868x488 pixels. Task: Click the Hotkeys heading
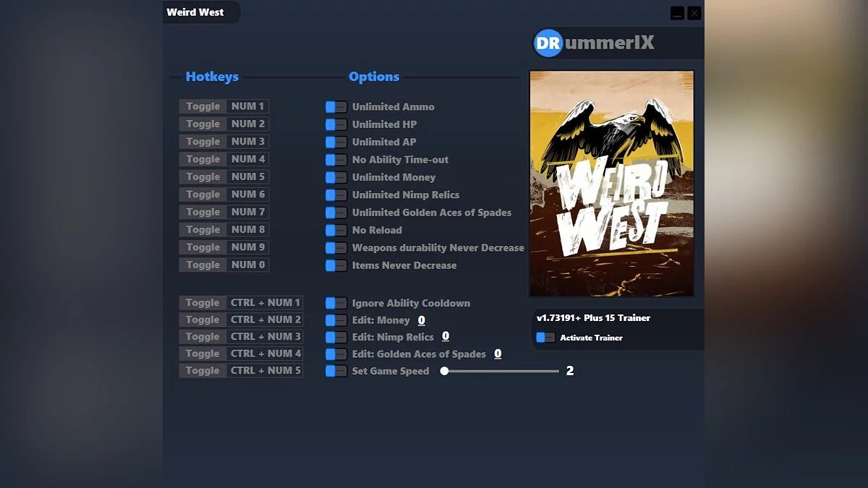[212, 77]
